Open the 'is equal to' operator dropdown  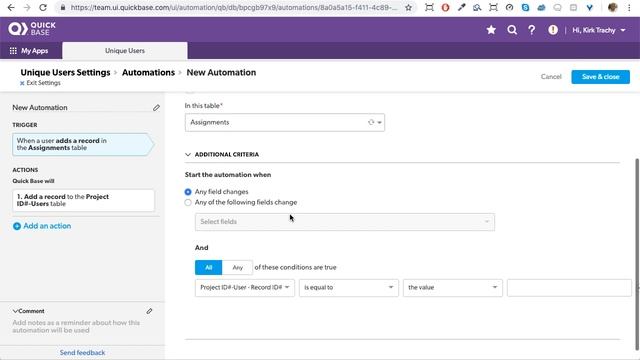(x=349, y=287)
